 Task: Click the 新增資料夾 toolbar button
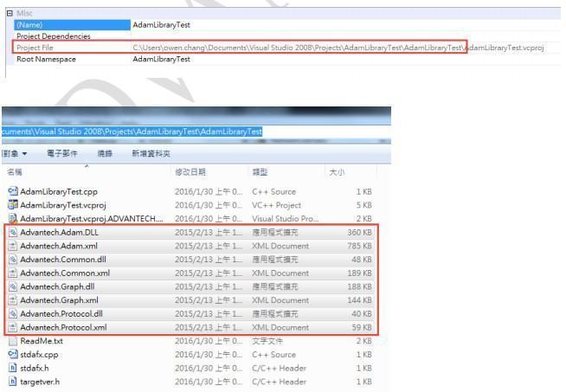tap(151, 154)
